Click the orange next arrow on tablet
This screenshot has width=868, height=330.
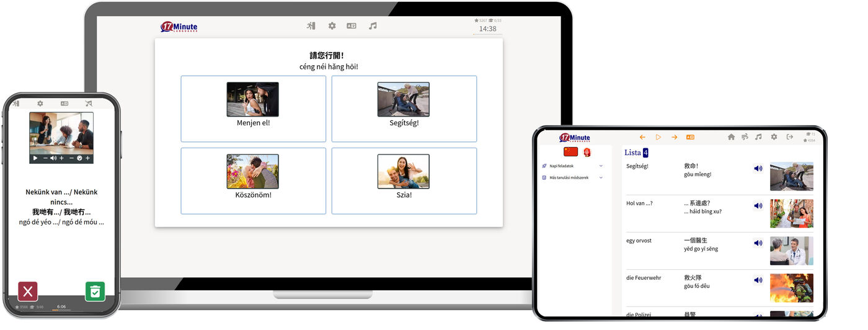tap(675, 137)
